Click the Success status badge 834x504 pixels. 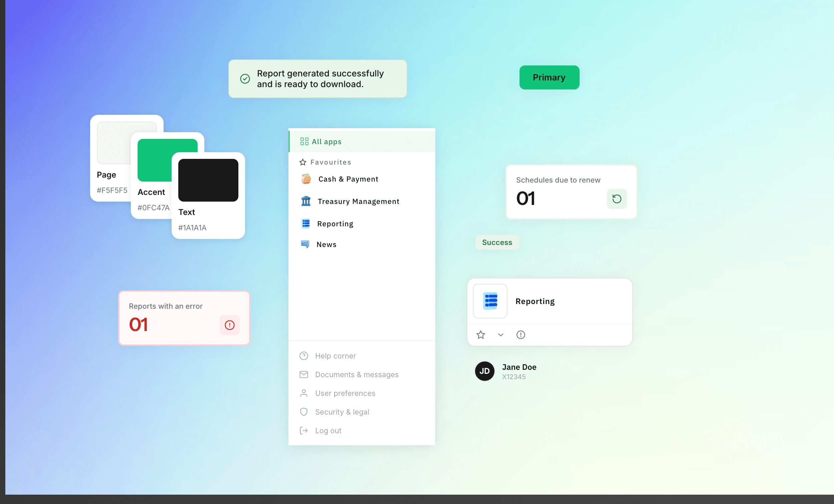[x=497, y=242]
